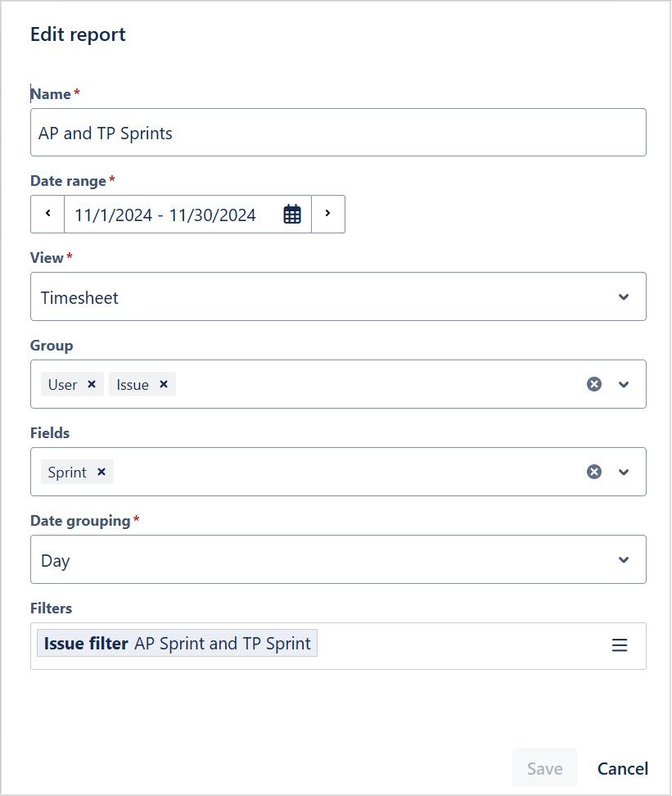Select the Issue filter chip
The width and height of the screenshot is (672, 796).
(177, 644)
